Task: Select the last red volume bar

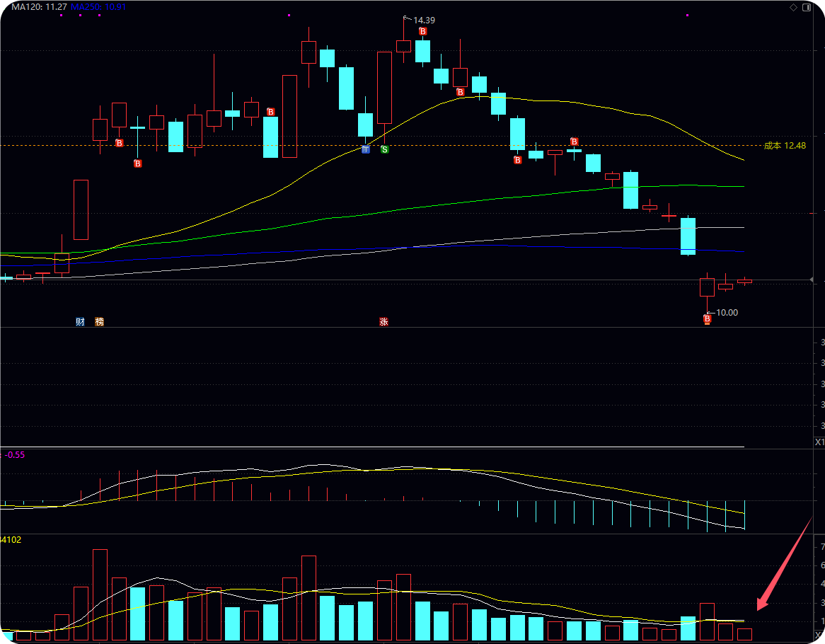Action: (x=744, y=635)
